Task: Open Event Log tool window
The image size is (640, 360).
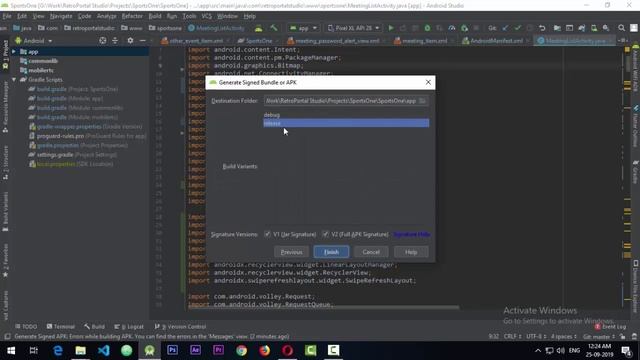Action: (610, 327)
